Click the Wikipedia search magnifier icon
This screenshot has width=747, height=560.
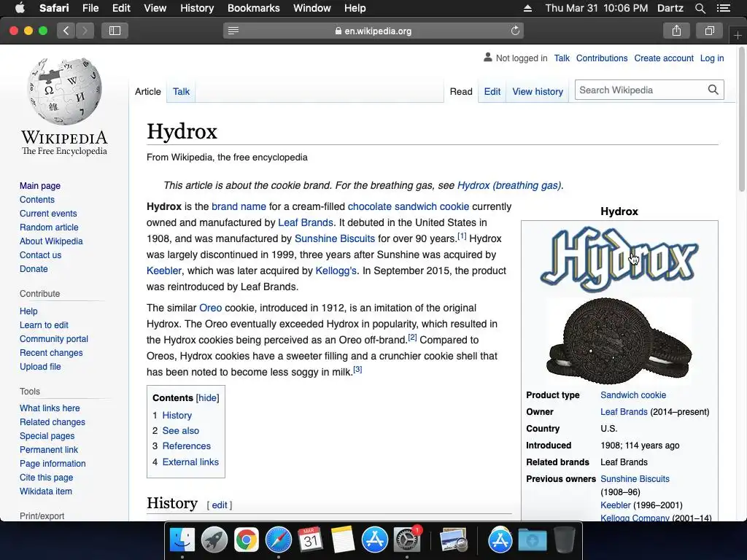pos(713,90)
